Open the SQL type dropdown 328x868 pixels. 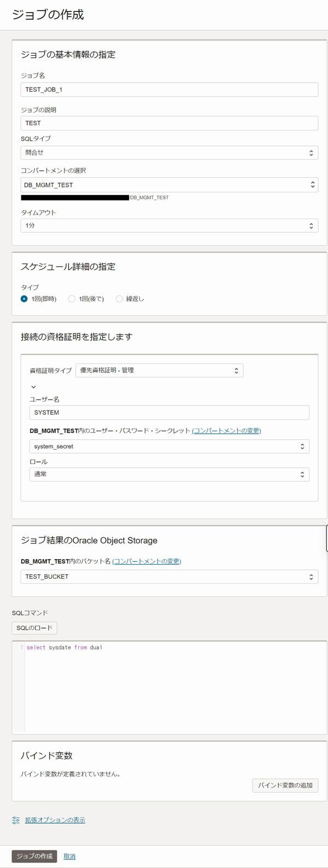(169, 153)
